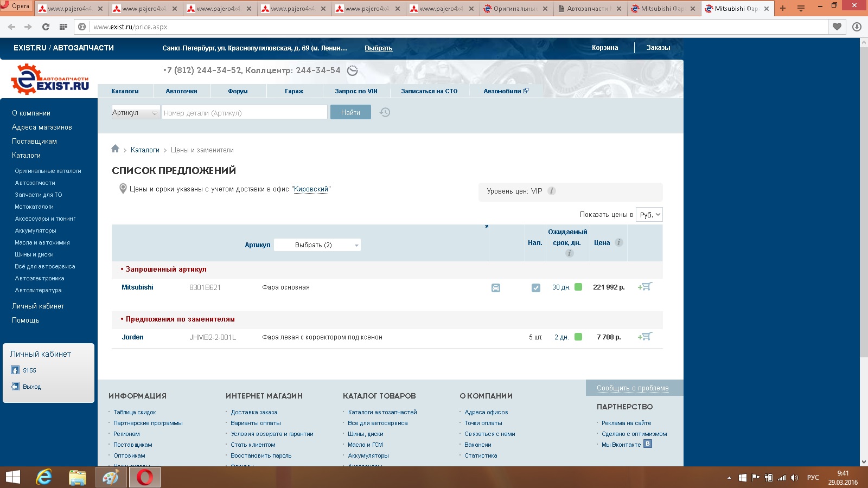The image size is (868, 488).
Task: Click the search history clock icon
Action: tap(385, 112)
